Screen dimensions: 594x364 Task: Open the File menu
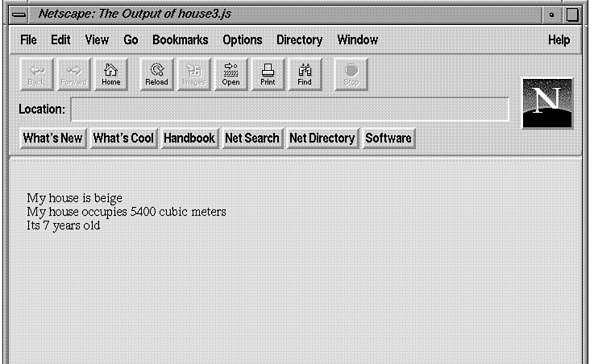click(28, 39)
